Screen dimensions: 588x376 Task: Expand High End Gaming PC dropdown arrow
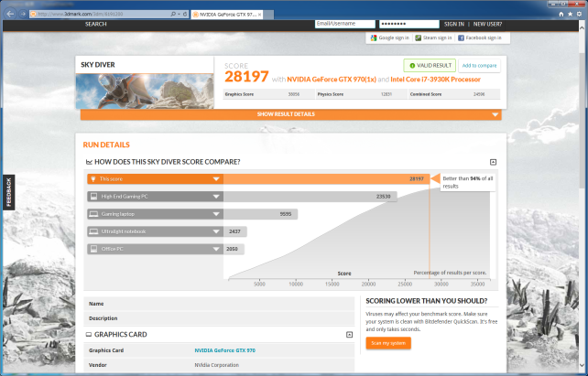(x=216, y=197)
